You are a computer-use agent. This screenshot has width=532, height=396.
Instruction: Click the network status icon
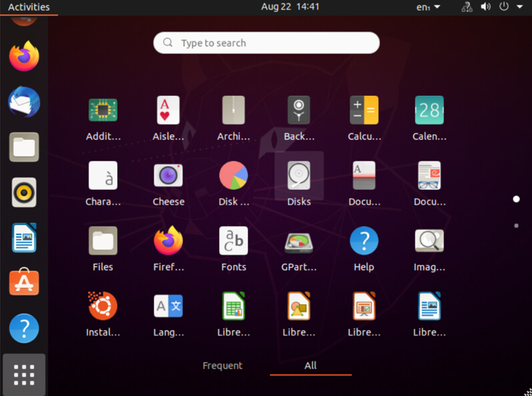tap(467, 6)
